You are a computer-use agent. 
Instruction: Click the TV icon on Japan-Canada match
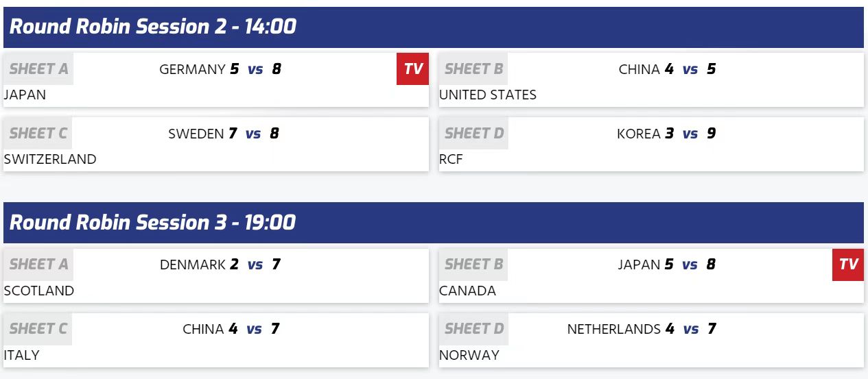point(848,265)
